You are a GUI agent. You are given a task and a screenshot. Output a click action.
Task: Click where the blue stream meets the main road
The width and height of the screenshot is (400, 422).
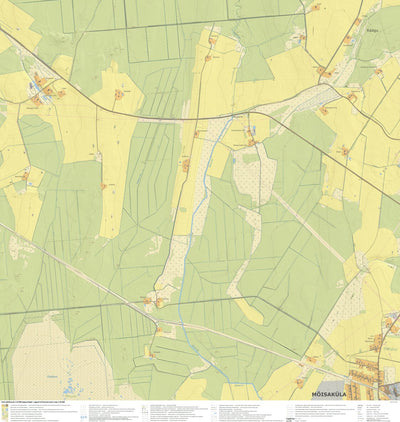click(232, 117)
